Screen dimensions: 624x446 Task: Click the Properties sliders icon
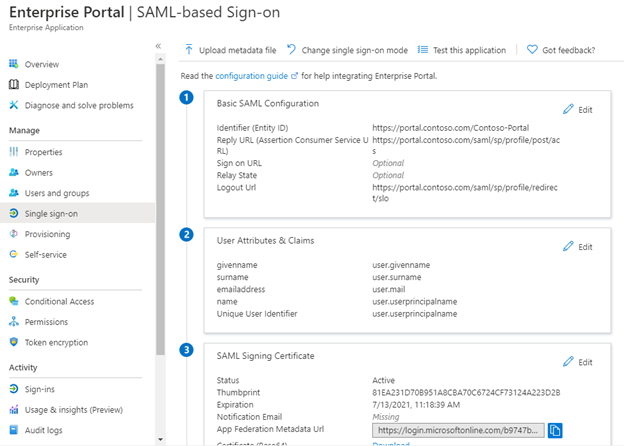tap(14, 152)
